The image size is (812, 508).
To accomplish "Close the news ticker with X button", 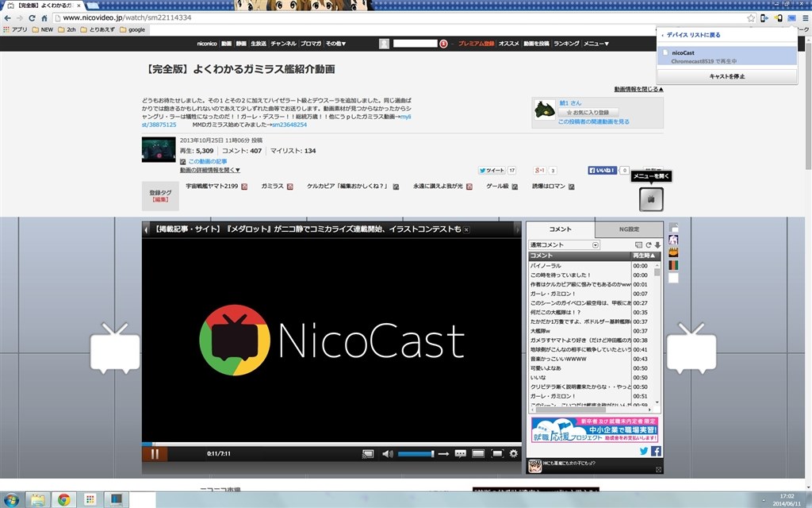I will [x=466, y=229].
